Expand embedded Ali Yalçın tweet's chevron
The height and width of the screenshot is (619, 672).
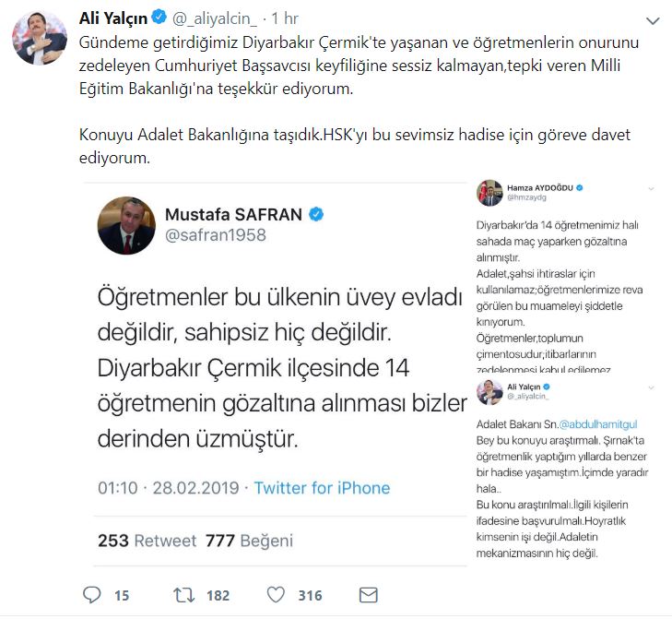click(651, 387)
